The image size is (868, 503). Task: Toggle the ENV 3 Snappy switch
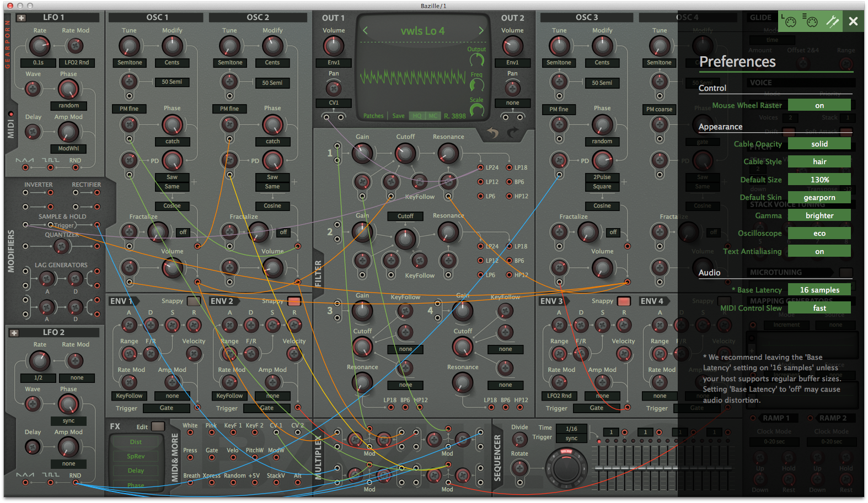pos(624,301)
